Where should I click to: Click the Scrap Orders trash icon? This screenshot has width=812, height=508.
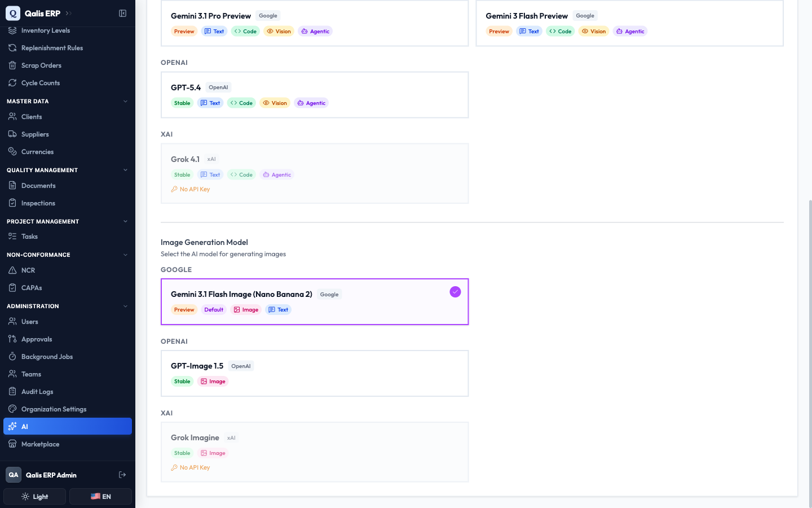click(x=12, y=65)
